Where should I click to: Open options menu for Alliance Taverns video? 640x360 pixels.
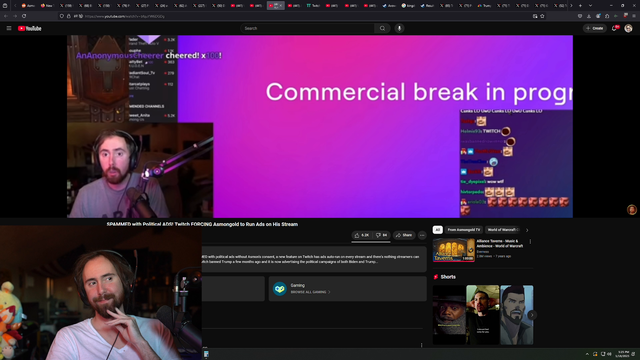point(530,242)
